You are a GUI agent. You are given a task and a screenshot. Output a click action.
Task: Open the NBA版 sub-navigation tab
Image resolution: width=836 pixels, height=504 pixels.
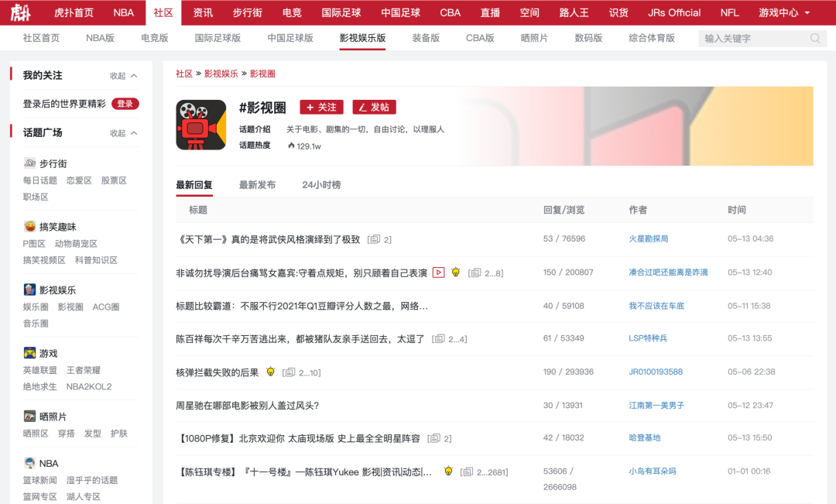click(100, 38)
